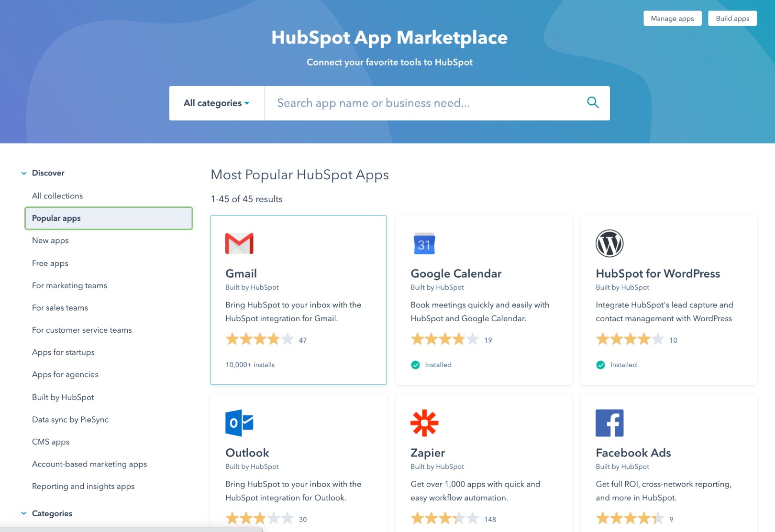Viewport: 775px width, 532px height.
Task: Click Zapier's 148 review count
Action: point(490,520)
